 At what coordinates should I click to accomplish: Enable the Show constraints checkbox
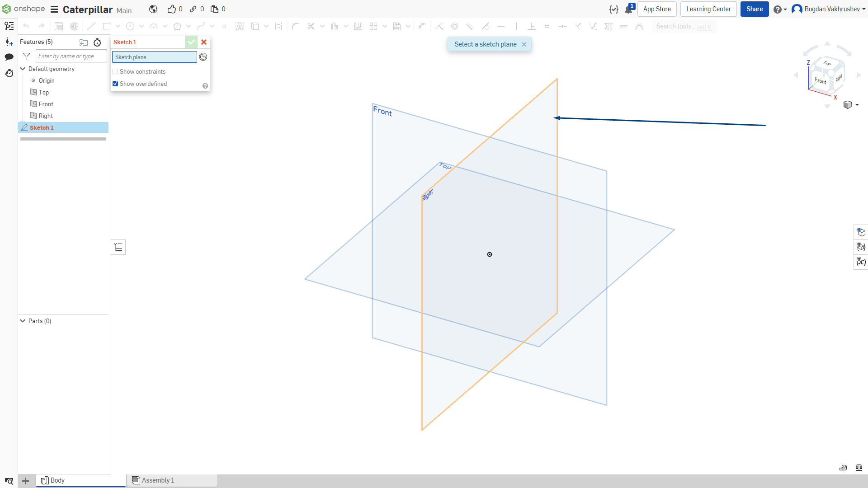115,71
